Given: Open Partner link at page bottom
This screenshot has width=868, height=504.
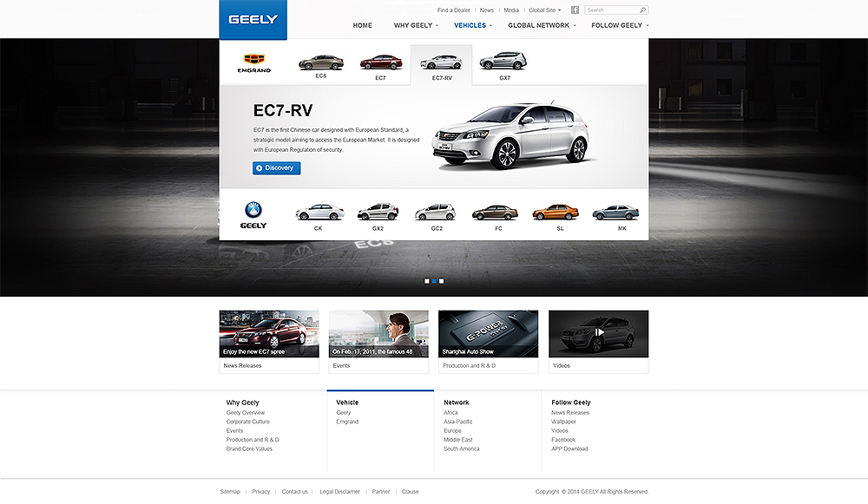Looking at the screenshot, I should click(x=381, y=492).
